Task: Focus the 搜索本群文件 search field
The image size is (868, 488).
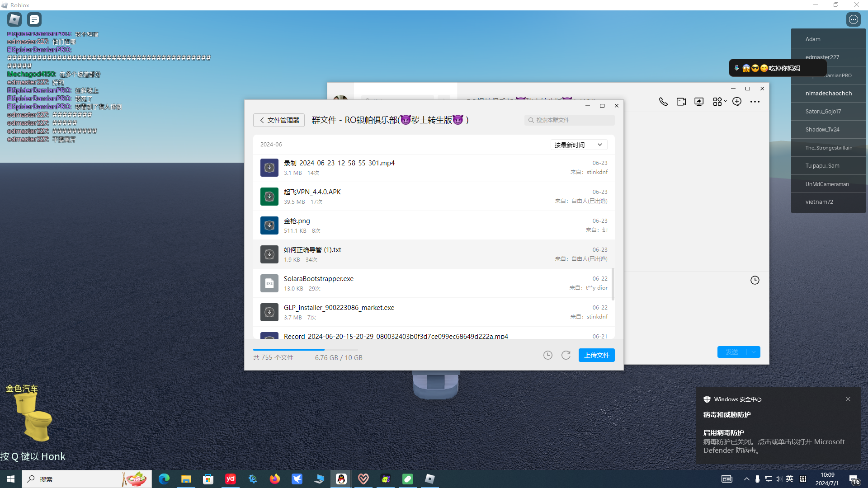Action: pyautogui.click(x=570, y=120)
